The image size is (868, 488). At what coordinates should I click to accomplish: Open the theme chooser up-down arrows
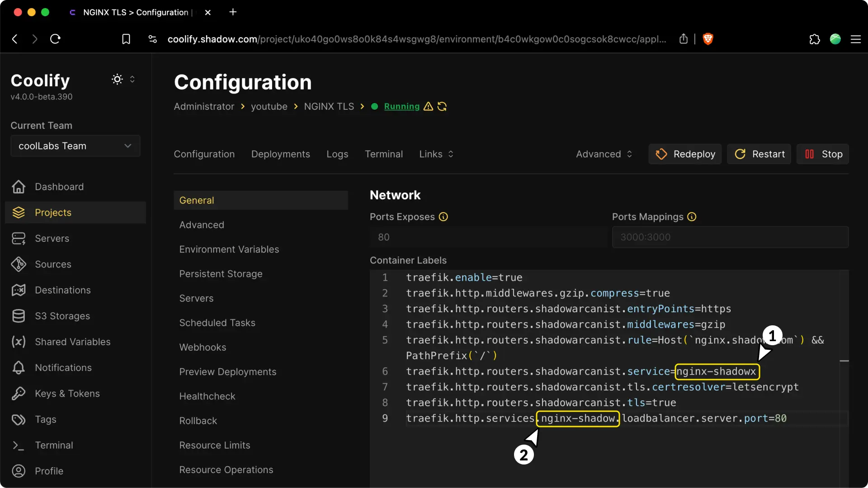[132, 79]
